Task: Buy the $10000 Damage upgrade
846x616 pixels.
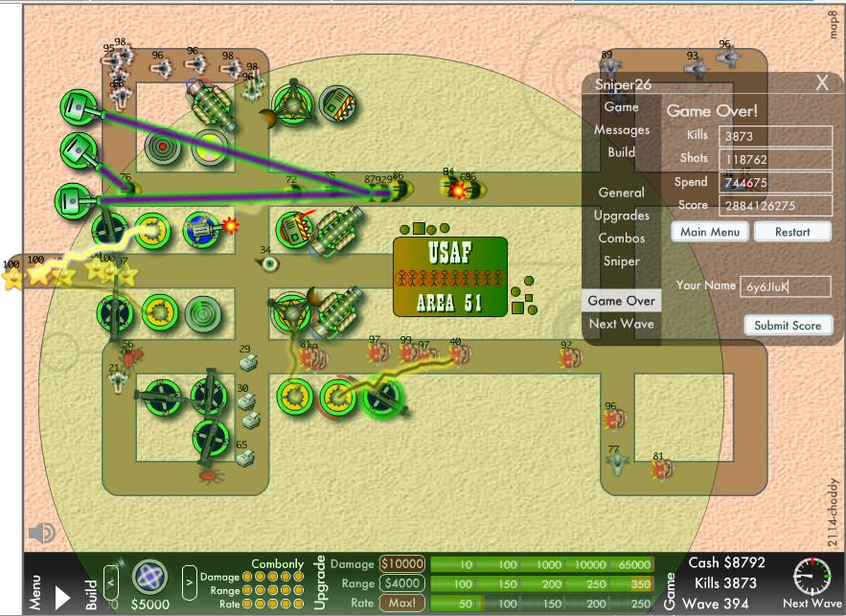Action: (402, 563)
